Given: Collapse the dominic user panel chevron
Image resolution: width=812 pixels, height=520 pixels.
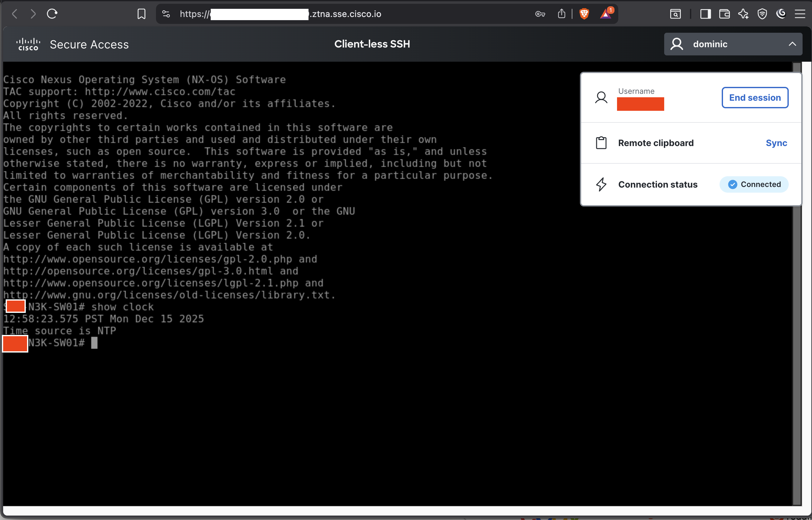Looking at the screenshot, I should (793, 44).
